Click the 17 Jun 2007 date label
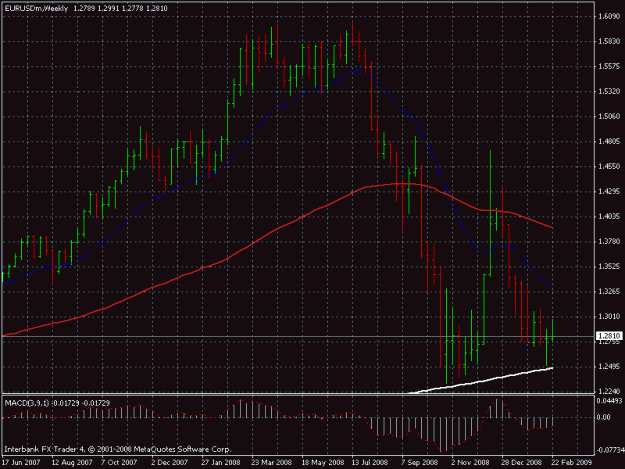The height and width of the screenshot is (469, 625). [x=21, y=462]
